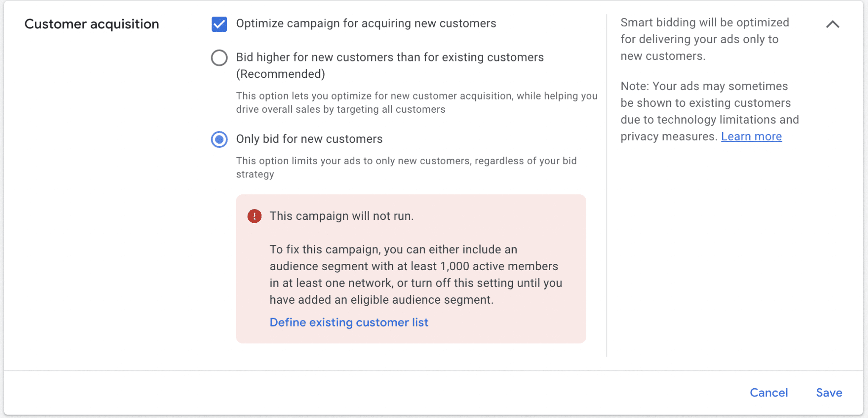The image size is (868, 418).
Task: Click the 'Optimize campaign for acquiring new customers' label
Action: (x=366, y=23)
